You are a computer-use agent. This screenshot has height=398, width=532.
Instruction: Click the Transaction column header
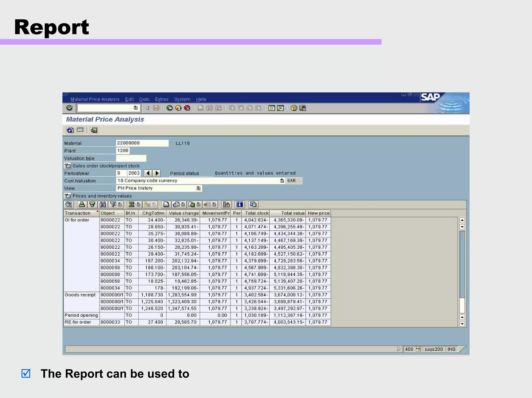click(x=82, y=213)
